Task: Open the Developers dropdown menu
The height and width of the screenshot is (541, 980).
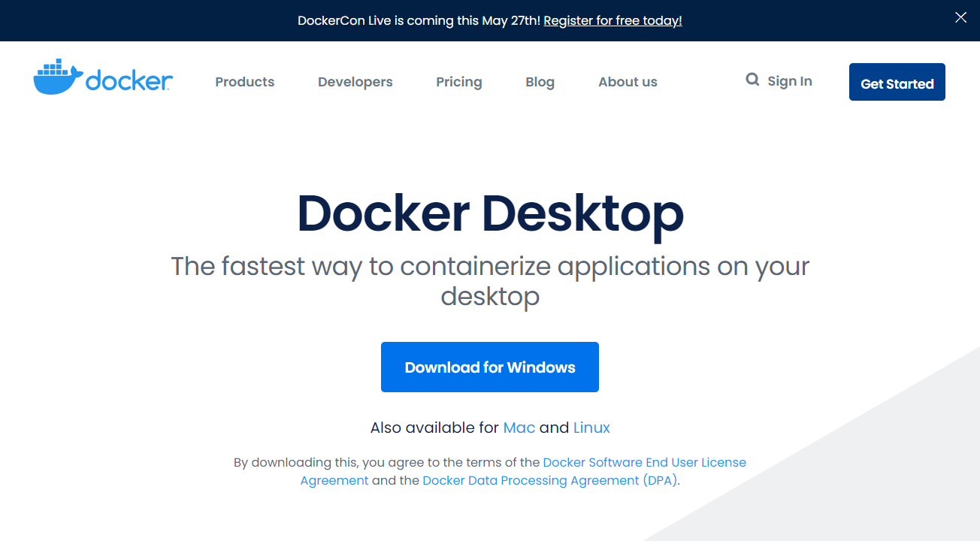Action: [x=355, y=82]
